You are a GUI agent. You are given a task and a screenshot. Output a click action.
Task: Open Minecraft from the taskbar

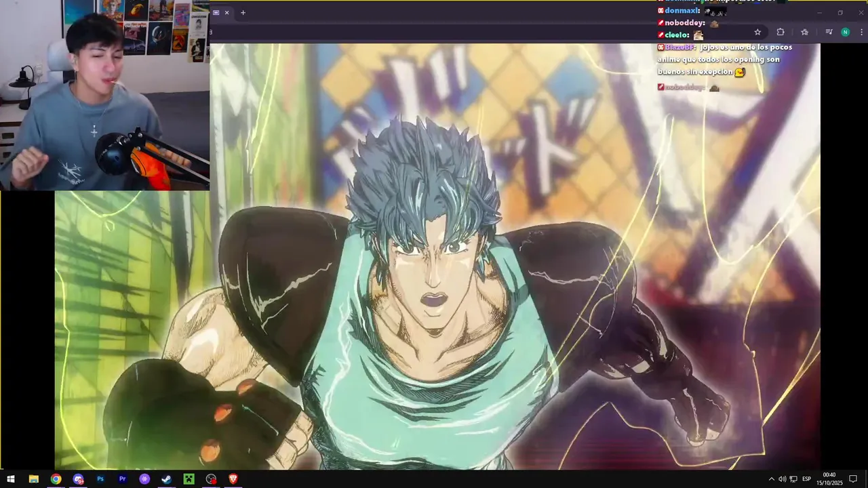point(189,479)
